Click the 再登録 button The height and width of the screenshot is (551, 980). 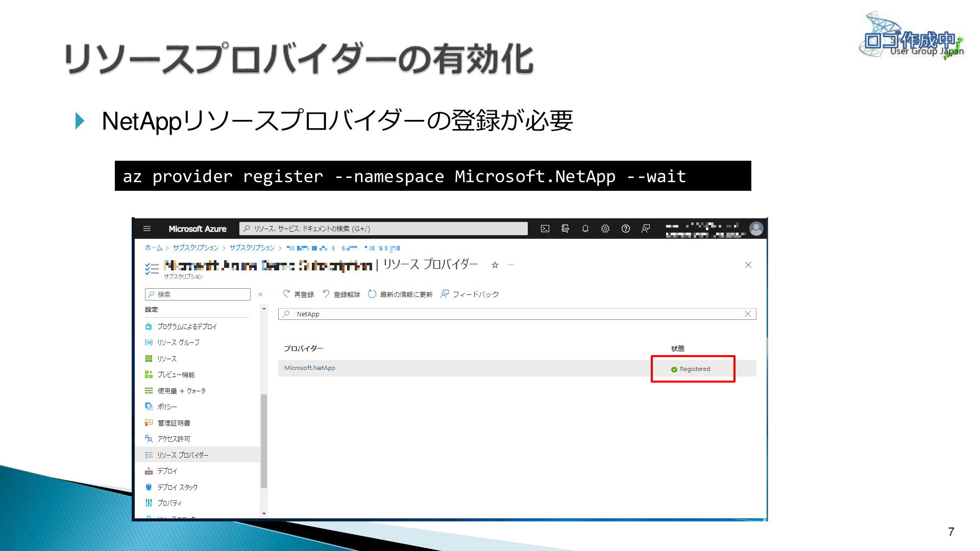point(299,294)
